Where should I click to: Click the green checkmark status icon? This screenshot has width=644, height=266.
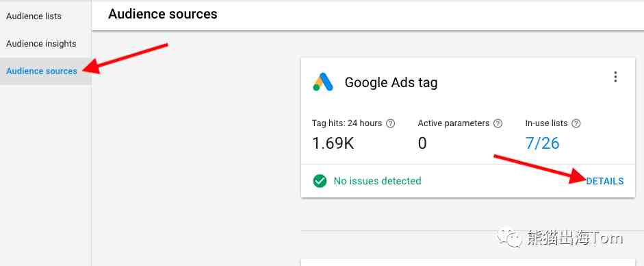(x=320, y=181)
